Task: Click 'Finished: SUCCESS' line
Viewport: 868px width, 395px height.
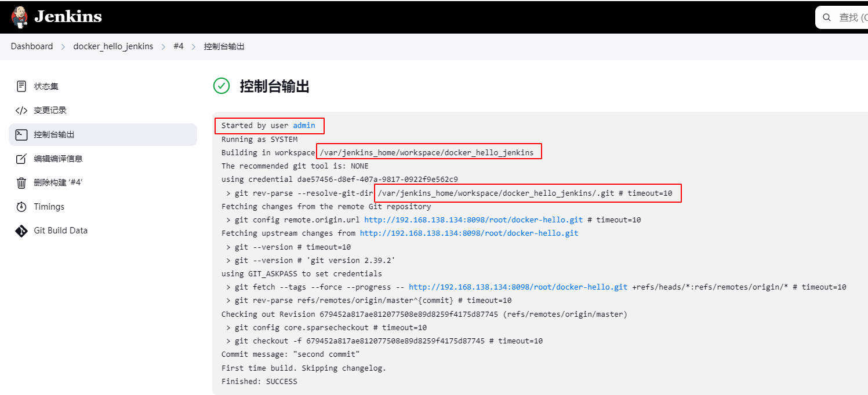Action: (x=259, y=382)
